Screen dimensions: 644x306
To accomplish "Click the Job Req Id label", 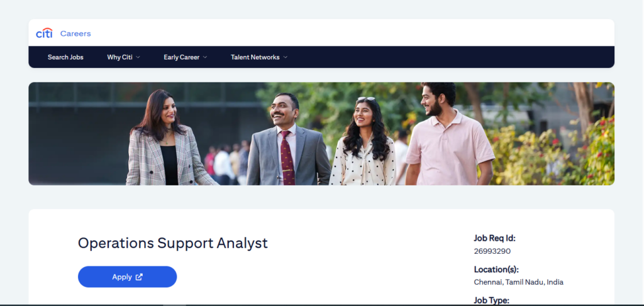I will pyautogui.click(x=494, y=238).
